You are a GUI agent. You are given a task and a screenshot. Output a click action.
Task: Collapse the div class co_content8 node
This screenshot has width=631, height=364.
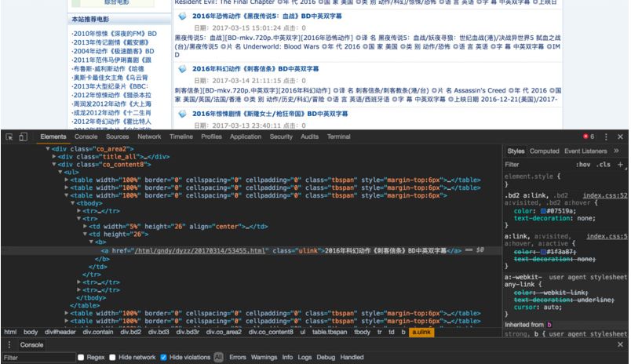point(54,165)
